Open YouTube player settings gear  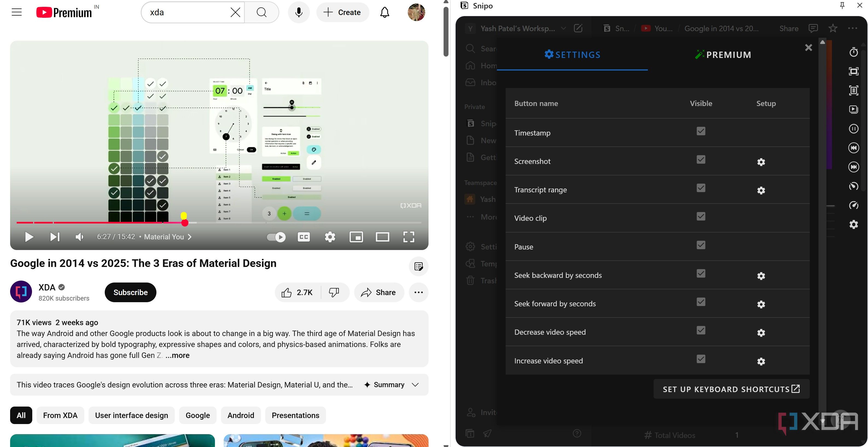(x=330, y=237)
